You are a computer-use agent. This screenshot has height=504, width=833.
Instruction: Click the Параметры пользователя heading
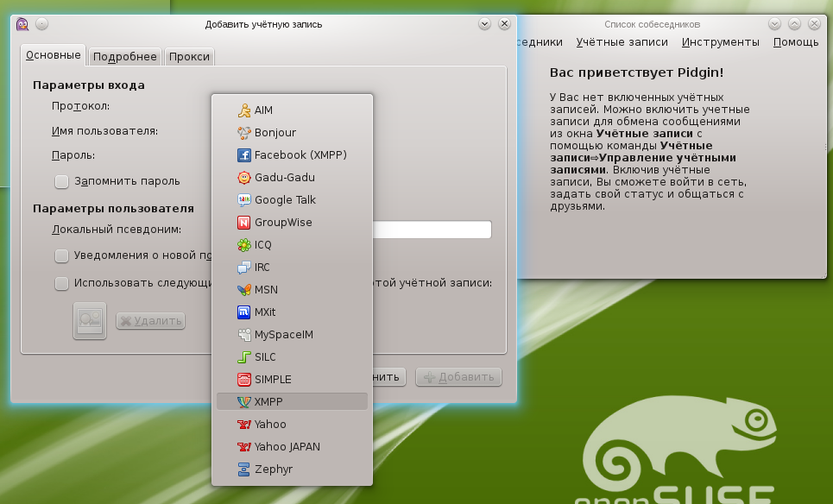pos(113,209)
